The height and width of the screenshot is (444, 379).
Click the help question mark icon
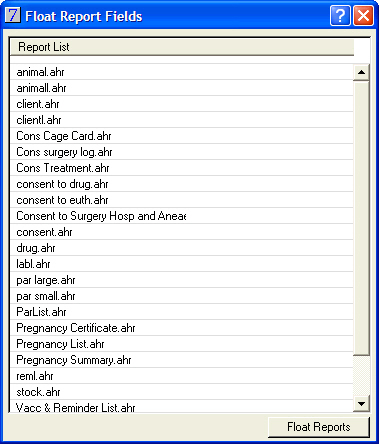(340, 15)
